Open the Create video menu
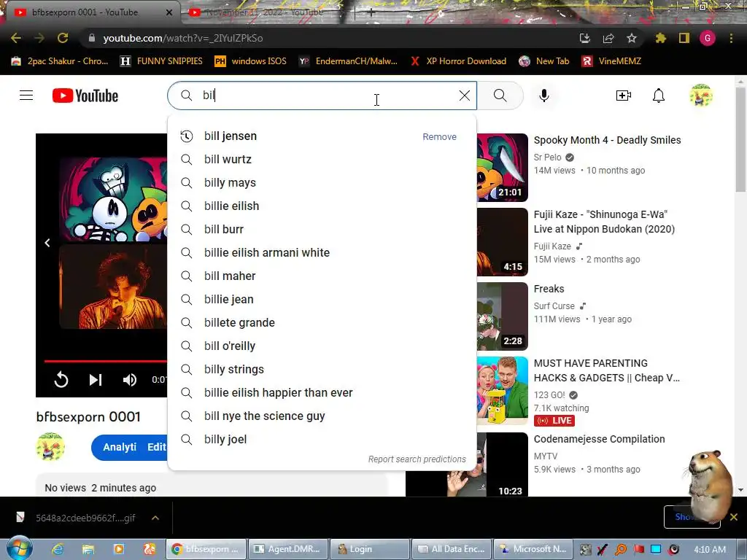Viewport: 747px width, 560px height. tap(623, 96)
